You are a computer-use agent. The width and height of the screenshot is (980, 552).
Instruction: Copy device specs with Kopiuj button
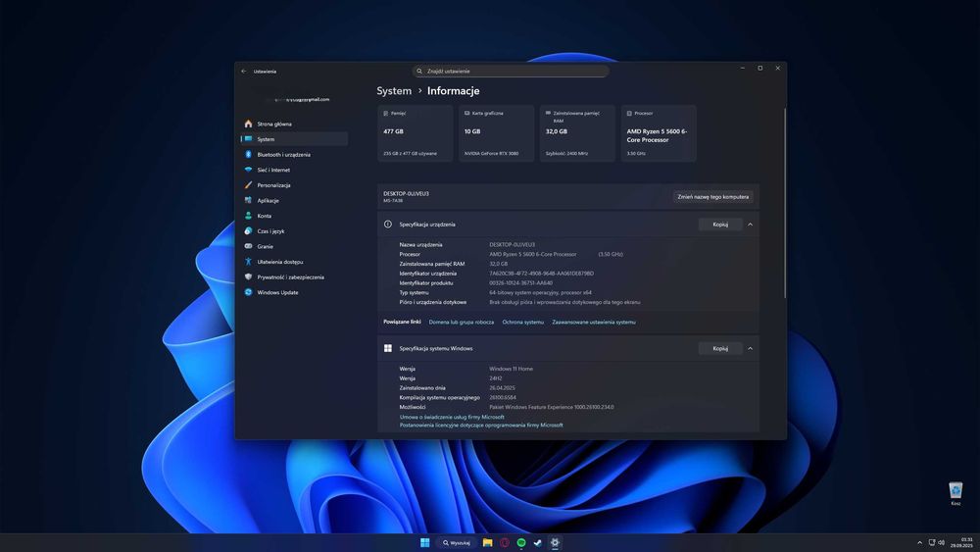(720, 225)
